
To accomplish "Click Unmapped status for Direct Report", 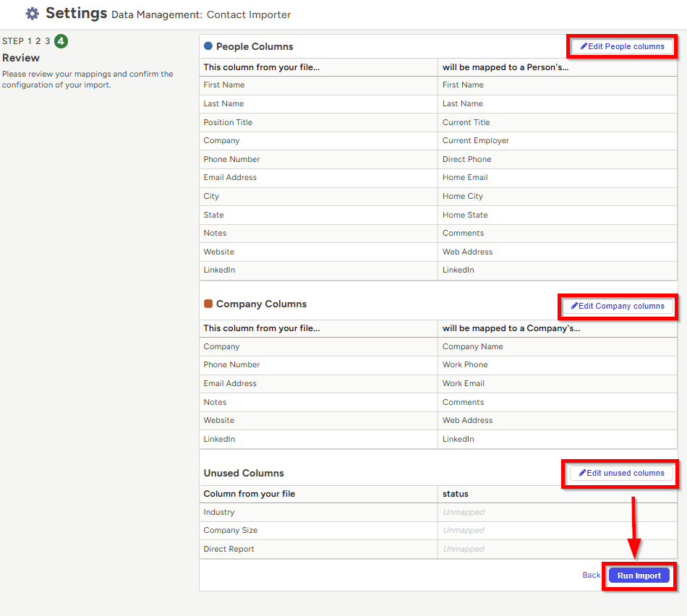I will click(463, 549).
